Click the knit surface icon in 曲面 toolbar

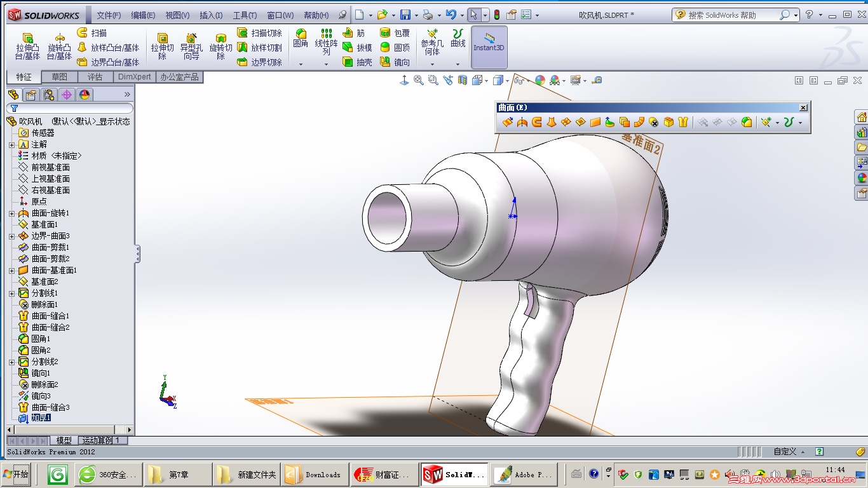click(x=683, y=122)
